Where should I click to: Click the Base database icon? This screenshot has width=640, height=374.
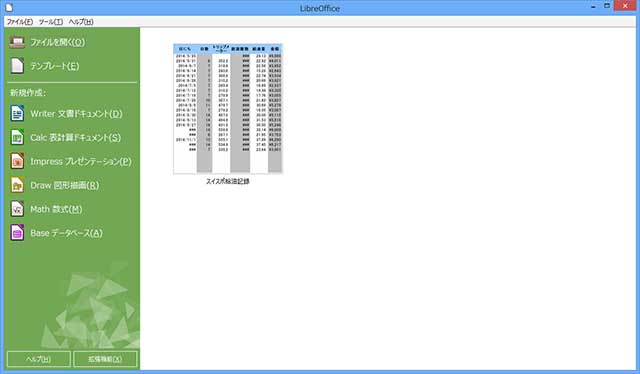[x=17, y=233]
